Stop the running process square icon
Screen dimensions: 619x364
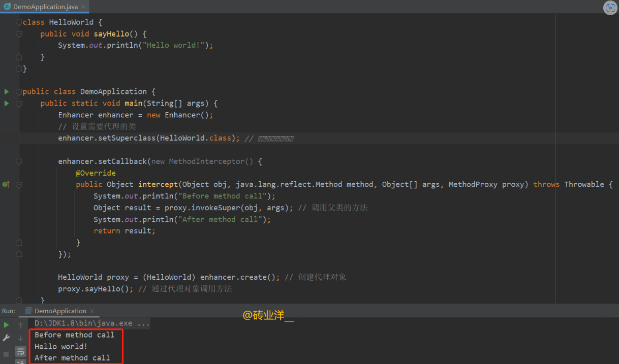[x=6, y=353]
